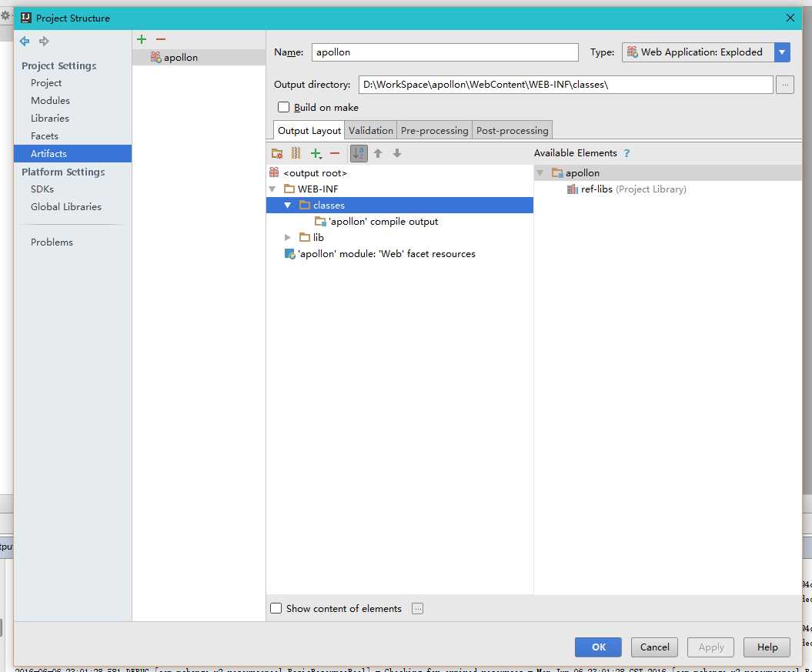Open Available Elements help question mark
The width and height of the screenshot is (812, 672).
click(627, 153)
